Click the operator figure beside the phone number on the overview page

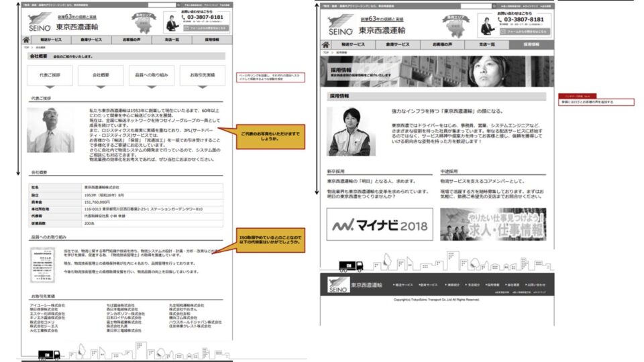[172, 23]
